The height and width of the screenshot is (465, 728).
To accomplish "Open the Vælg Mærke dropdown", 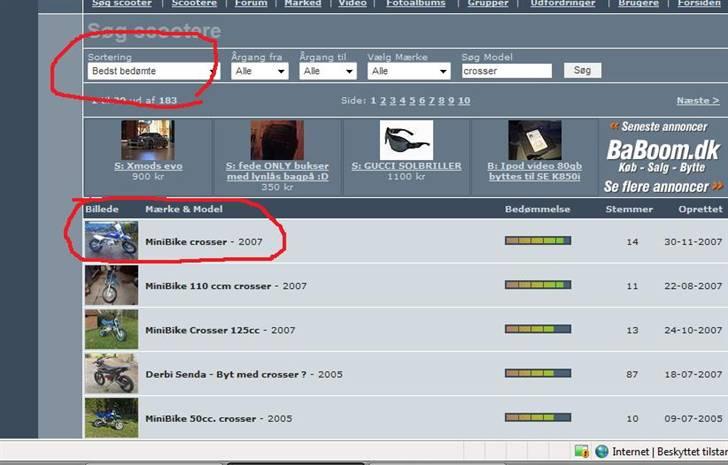I will (x=408, y=72).
